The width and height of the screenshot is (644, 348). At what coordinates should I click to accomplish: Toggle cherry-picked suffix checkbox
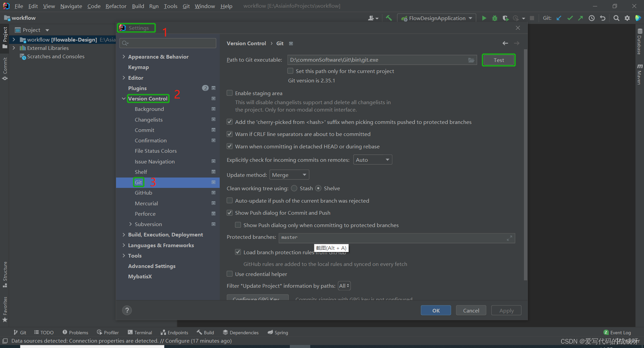pos(230,122)
